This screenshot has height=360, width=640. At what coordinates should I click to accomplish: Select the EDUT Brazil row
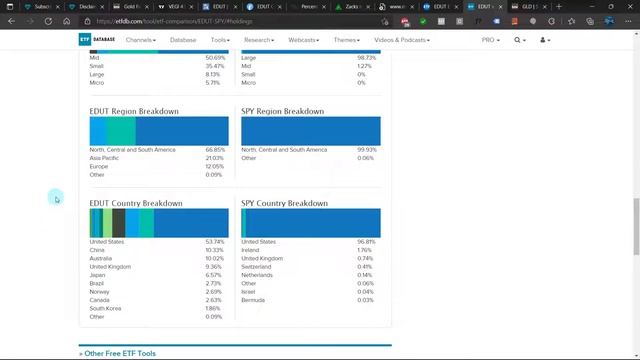pyautogui.click(x=157, y=283)
